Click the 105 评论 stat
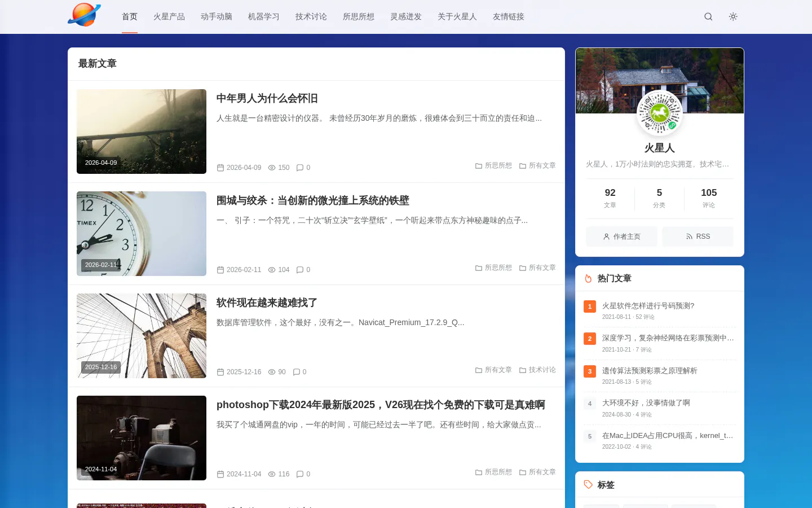This screenshot has width=812, height=508. click(709, 198)
